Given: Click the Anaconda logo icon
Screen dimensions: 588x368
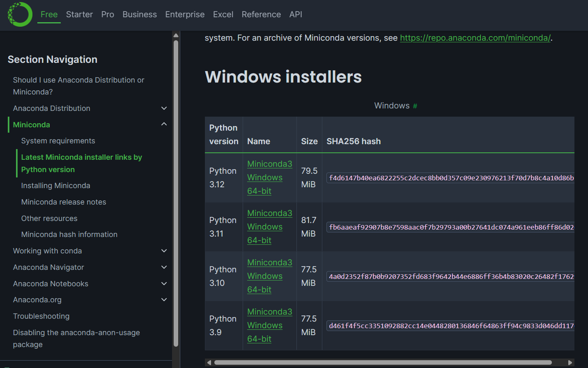Looking at the screenshot, I should tap(20, 14).
